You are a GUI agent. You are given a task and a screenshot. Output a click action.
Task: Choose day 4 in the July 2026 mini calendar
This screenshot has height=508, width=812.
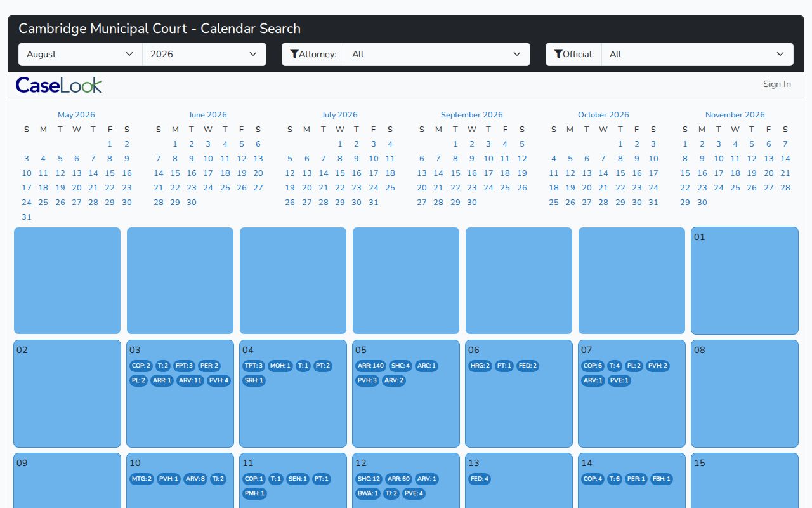[390, 144]
